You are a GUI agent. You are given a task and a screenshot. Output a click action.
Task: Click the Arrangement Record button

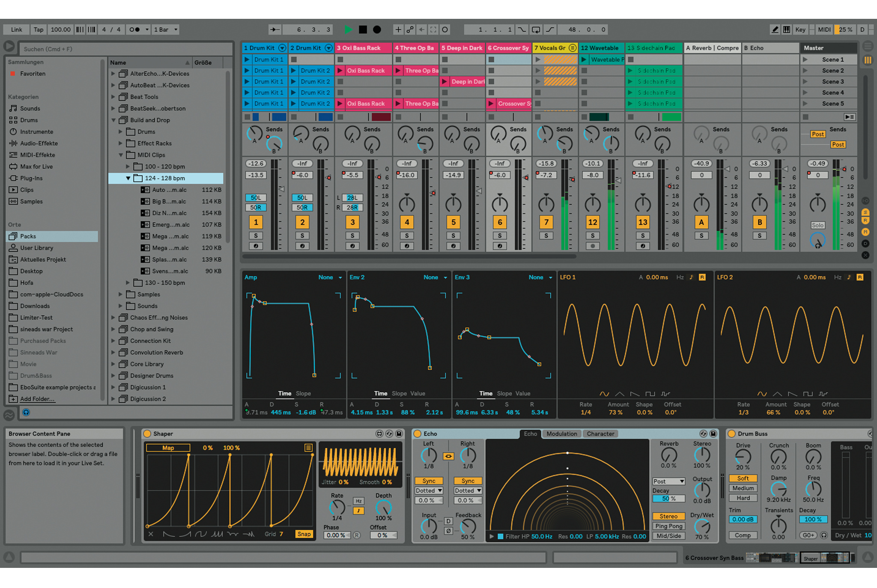pos(377,30)
